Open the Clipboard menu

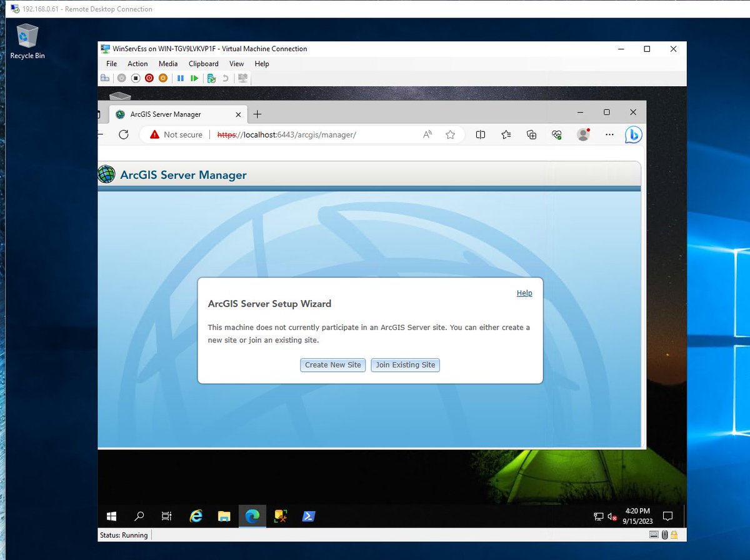(203, 64)
